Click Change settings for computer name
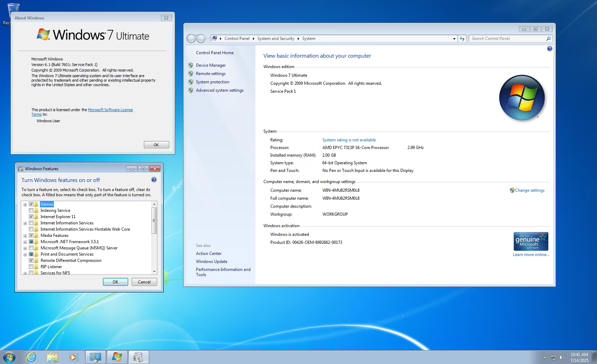 (x=530, y=190)
